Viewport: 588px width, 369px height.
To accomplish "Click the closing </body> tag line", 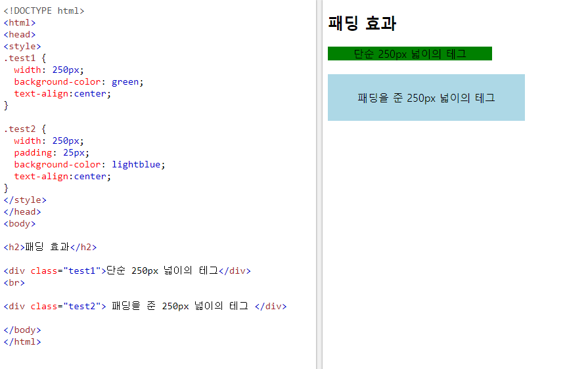I will 22,330.
